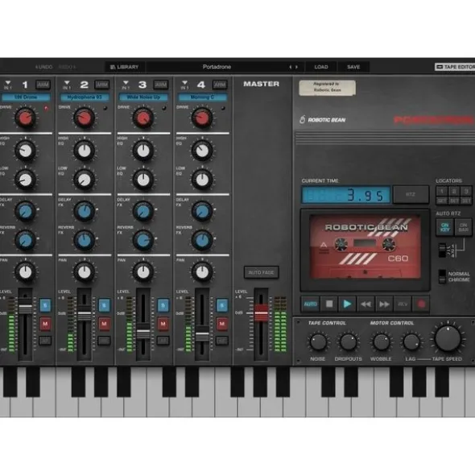Select the next preset arrow
The image size is (475, 476).
[296, 67]
